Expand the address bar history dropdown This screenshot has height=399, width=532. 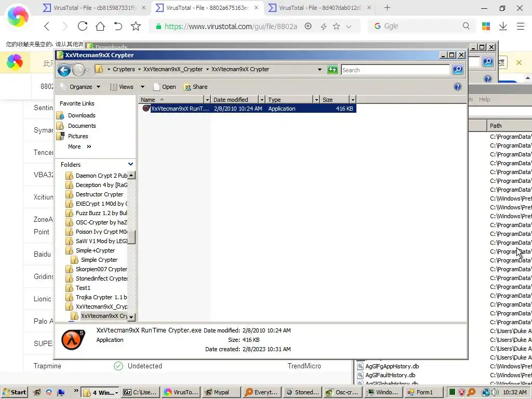point(320,70)
